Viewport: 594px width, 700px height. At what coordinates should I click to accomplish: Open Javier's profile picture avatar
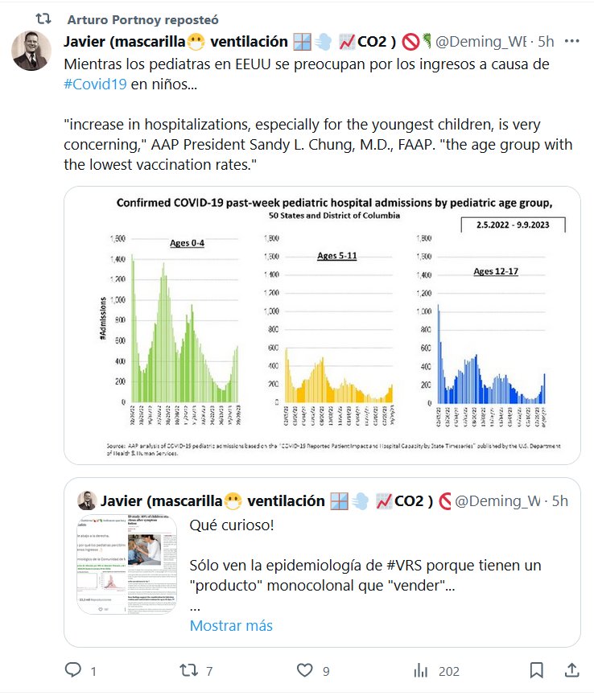click(x=31, y=51)
